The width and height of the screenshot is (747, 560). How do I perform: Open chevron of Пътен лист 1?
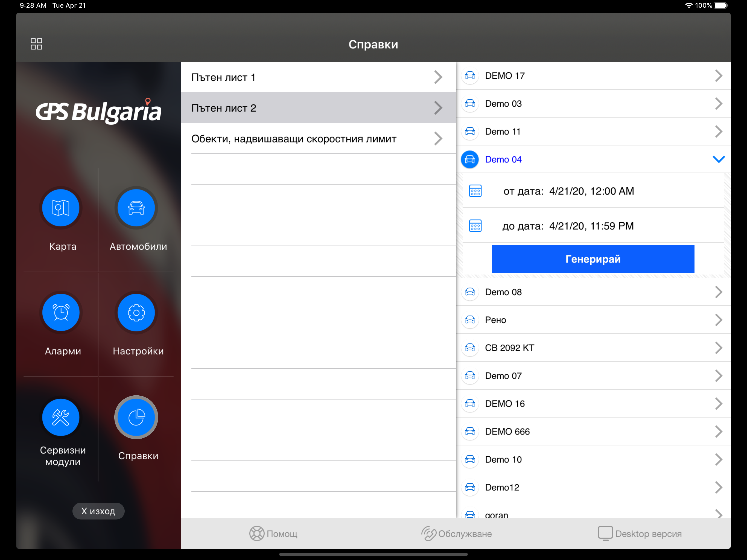coord(438,77)
